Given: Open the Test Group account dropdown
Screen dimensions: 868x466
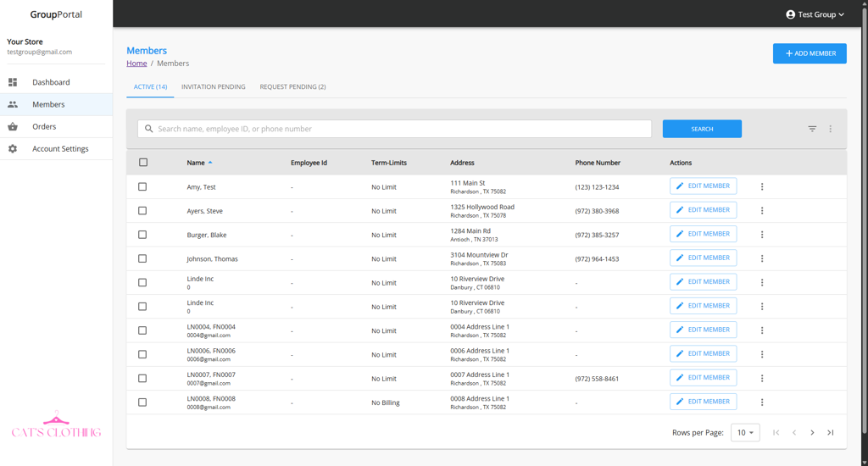Looking at the screenshot, I should pos(815,14).
